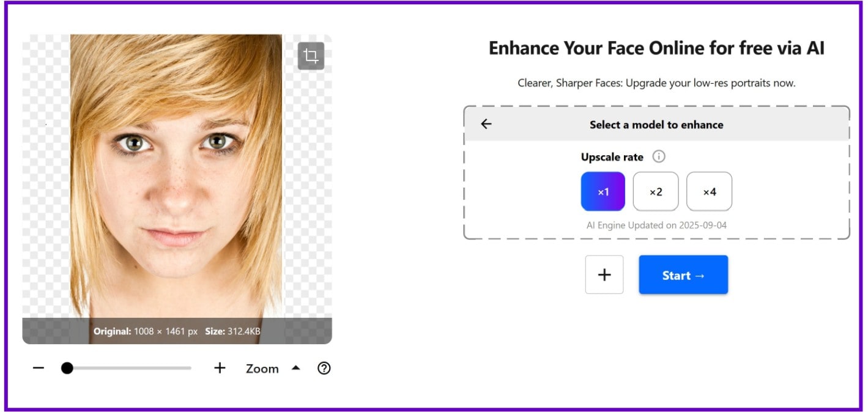The width and height of the screenshot is (868, 412).
Task: Select the ×1 upscale rate
Action: point(603,191)
